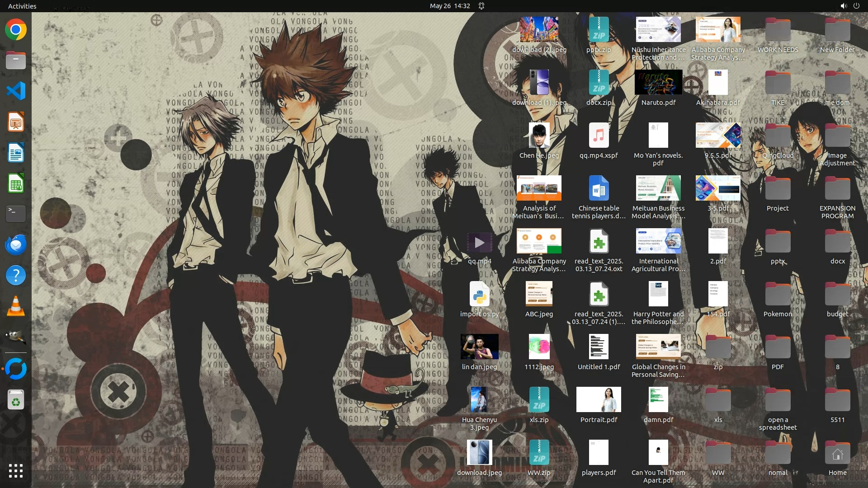
Task: Launch Visual Studio Code from dock
Action: [16, 91]
